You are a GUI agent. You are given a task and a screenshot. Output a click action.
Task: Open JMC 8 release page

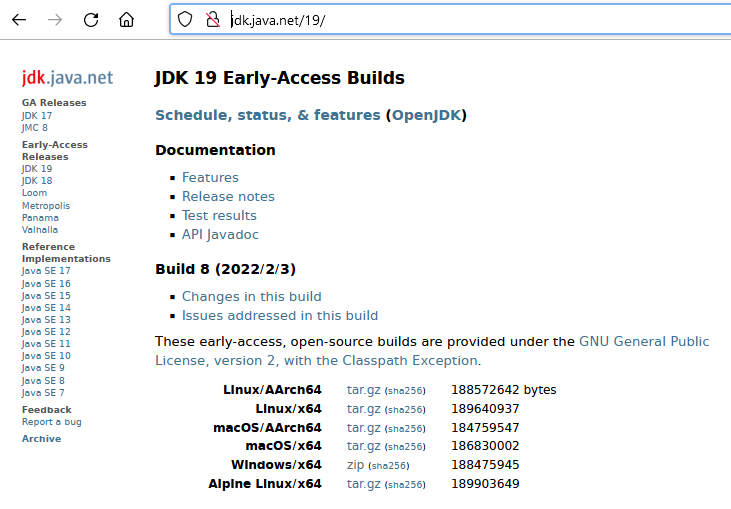click(34, 128)
